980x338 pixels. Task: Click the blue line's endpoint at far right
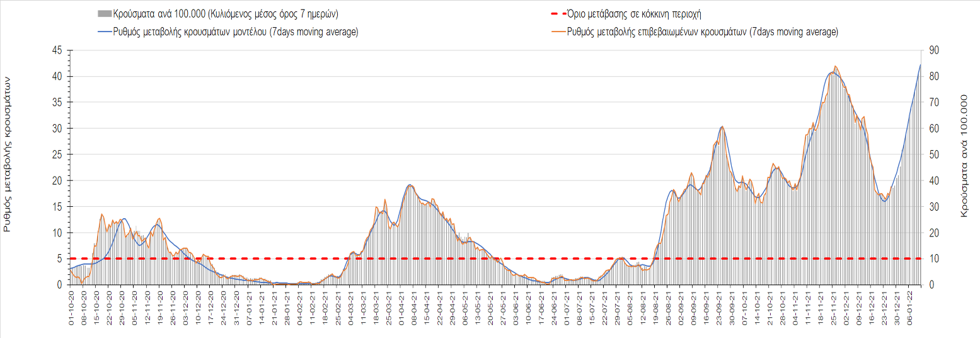click(920, 65)
